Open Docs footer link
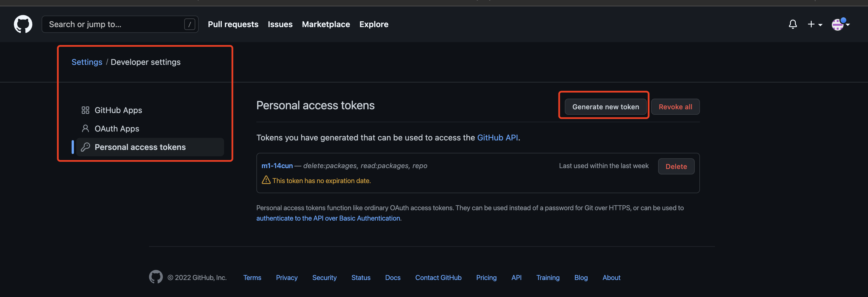Image resolution: width=868 pixels, height=297 pixels. pyautogui.click(x=393, y=277)
